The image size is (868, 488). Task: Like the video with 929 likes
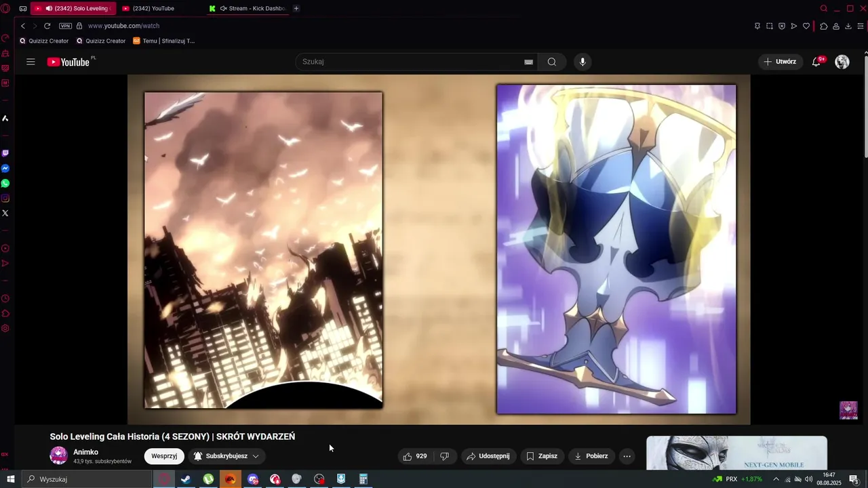pyautogui.click(x=415, y=456)
